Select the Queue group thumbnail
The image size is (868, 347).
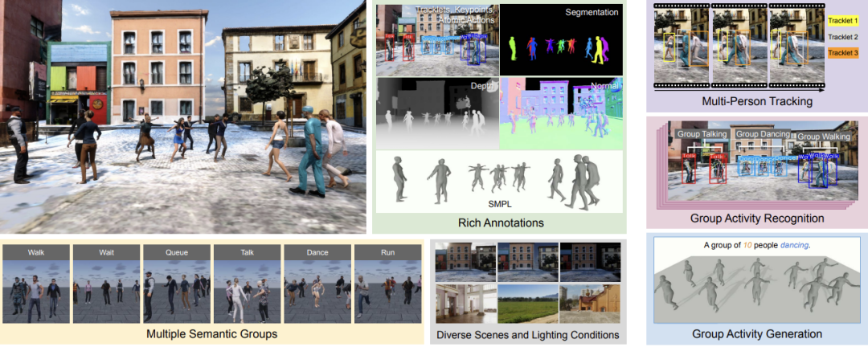[177, 284]
